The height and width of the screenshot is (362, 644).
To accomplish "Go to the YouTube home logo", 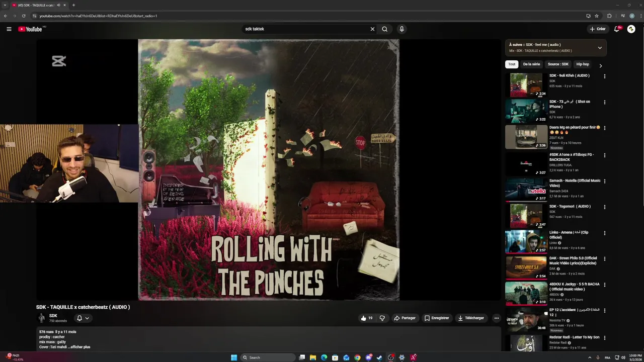I will tap(30, 29).
